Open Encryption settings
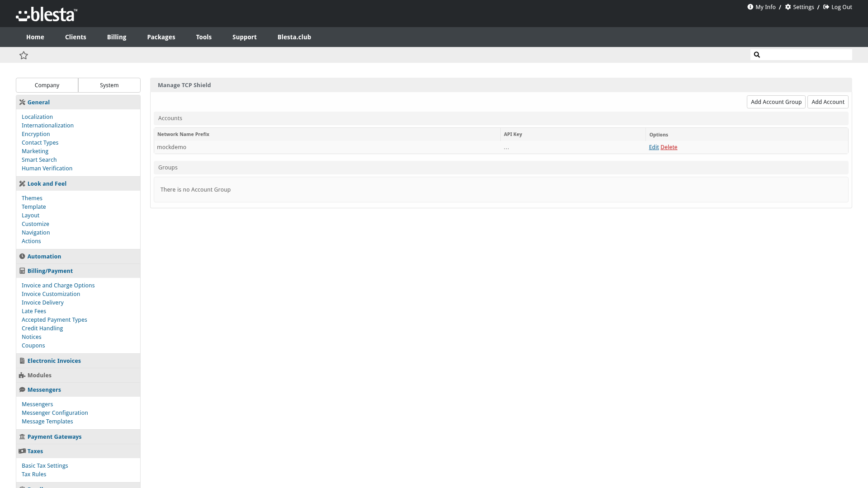This screenshot has width=868, height=488. [x=36, y=134]
